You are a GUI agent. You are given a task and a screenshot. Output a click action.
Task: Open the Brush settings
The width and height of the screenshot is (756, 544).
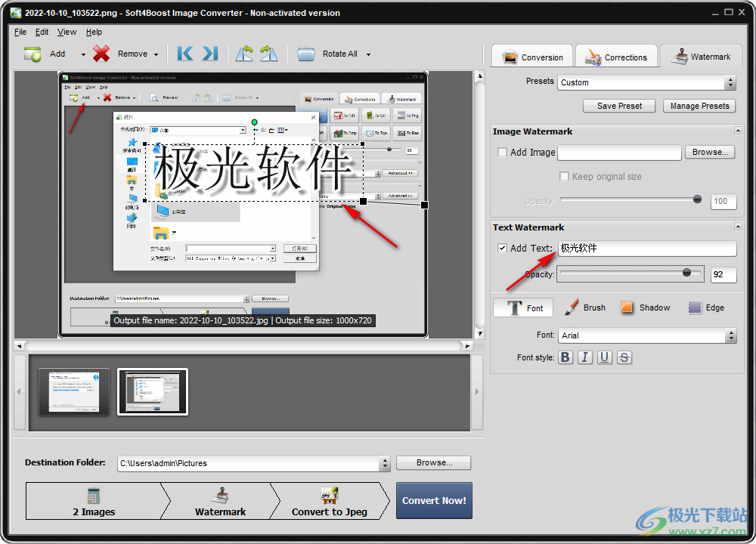(584, 308)
